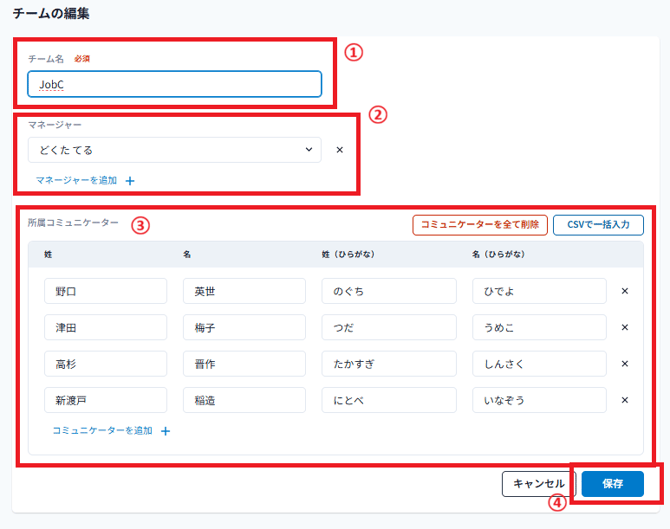Edit the first name field 梅子
The width and height of the screenshot is (670, 529).
(244, 327)
